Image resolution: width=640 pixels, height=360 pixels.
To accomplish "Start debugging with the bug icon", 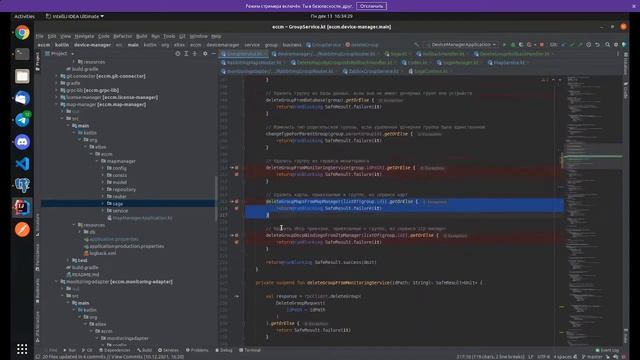I will (x=513, y=44).
